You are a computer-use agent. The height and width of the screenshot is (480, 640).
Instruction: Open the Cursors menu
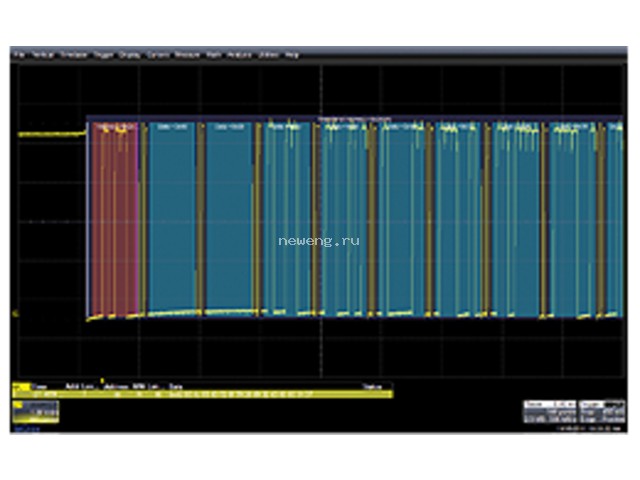click(158, 55)
